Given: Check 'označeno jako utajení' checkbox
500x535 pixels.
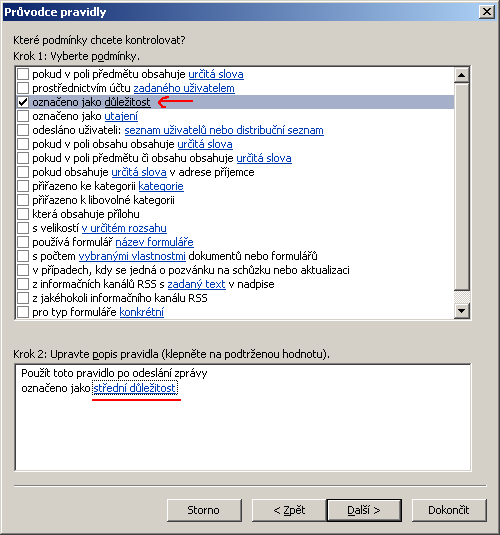Looking at the screenshot, I should coord(23,116).
